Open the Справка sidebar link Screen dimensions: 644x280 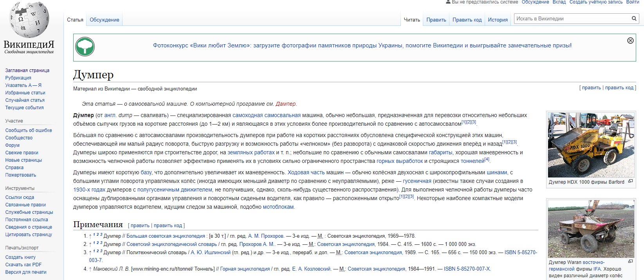click(14, 168)
